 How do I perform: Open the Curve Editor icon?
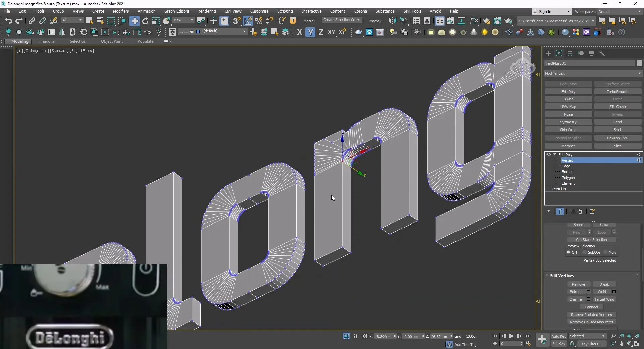450,21
